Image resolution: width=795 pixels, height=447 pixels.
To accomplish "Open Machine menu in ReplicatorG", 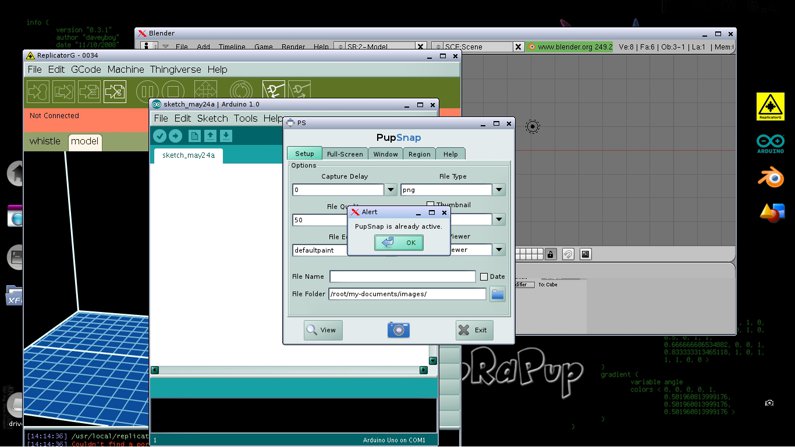I will click(126, 69).
